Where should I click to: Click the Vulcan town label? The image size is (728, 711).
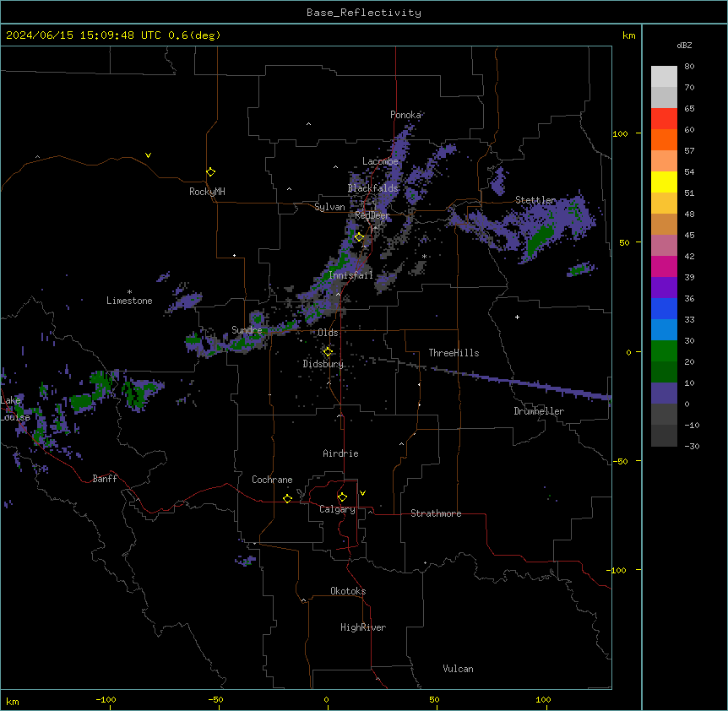point(459,669)
